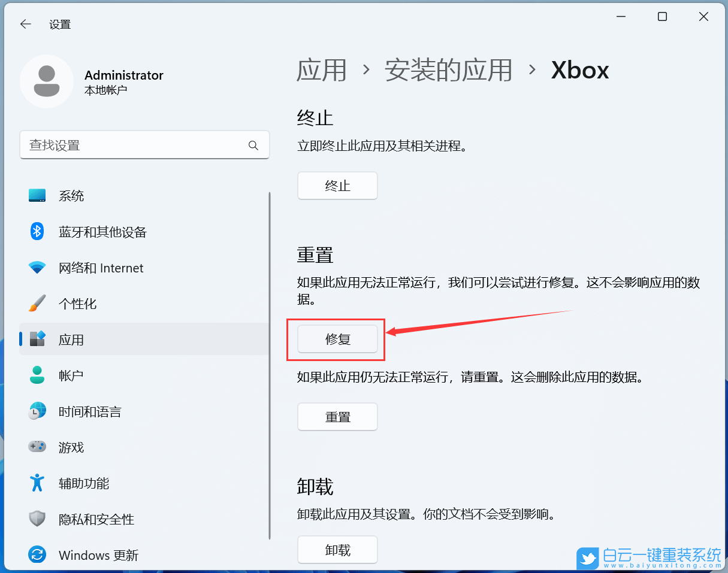The width and height of the screenshot is (728, 573).
Task: Click the Windows 更新 refresh icon
Action: pyautogui.click(x=37, y=555)
